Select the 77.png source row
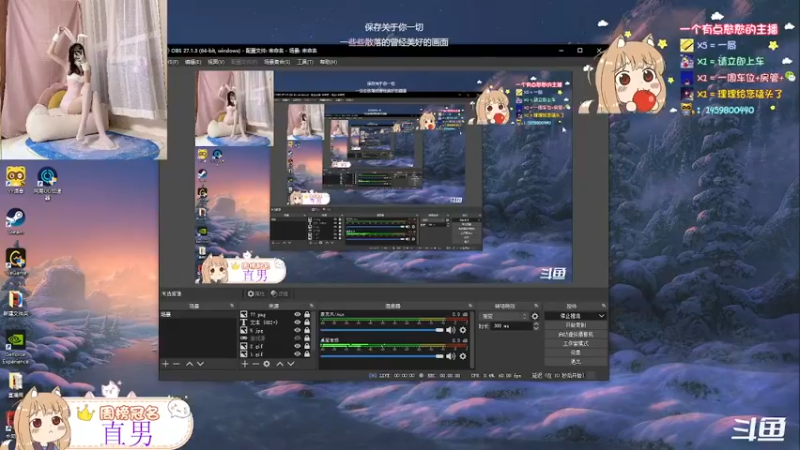 point(276,315)
